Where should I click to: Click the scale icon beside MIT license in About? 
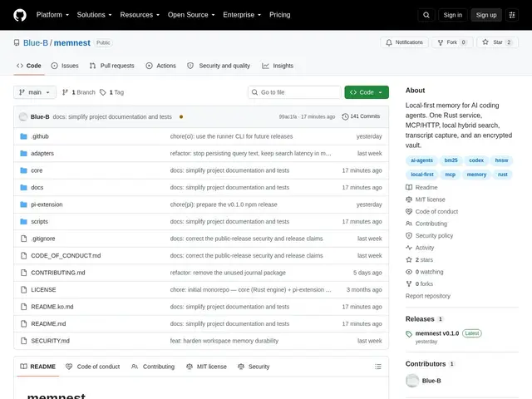point(409,199)
